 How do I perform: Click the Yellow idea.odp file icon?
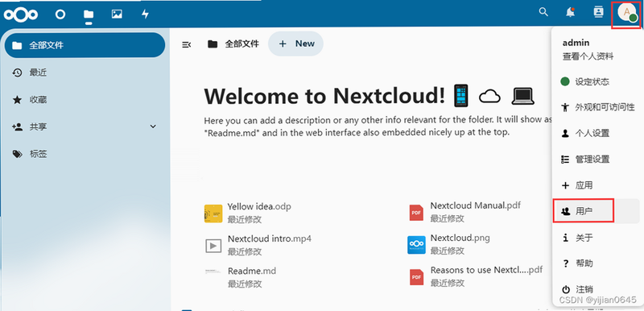pyautogui.click(x=213, y=214)
